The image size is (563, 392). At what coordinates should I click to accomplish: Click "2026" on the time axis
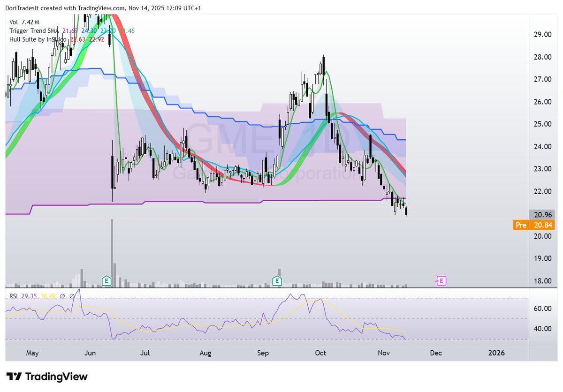(497, 353)
